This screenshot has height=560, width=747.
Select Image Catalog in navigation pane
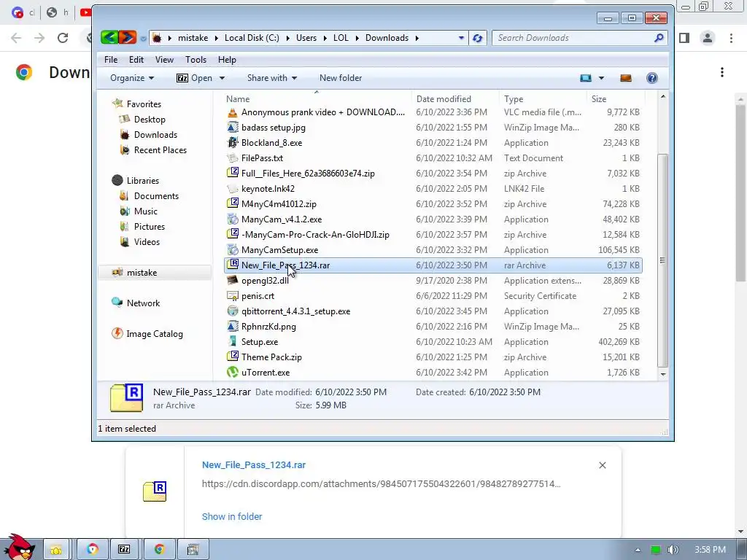click(x=155, y=334)
